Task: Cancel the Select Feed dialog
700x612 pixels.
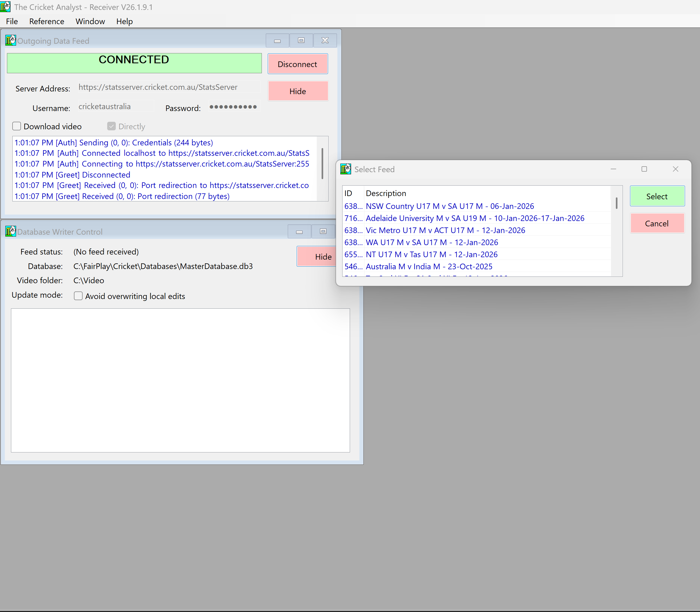Action: (x=657, y=223)
